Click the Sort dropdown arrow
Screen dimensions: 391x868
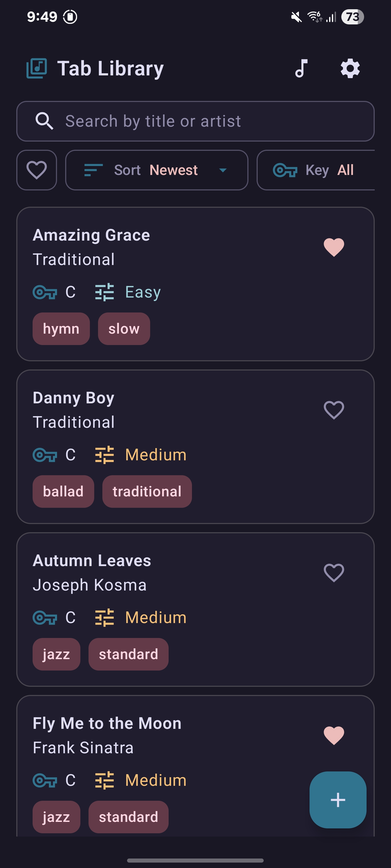click(223, 170)
